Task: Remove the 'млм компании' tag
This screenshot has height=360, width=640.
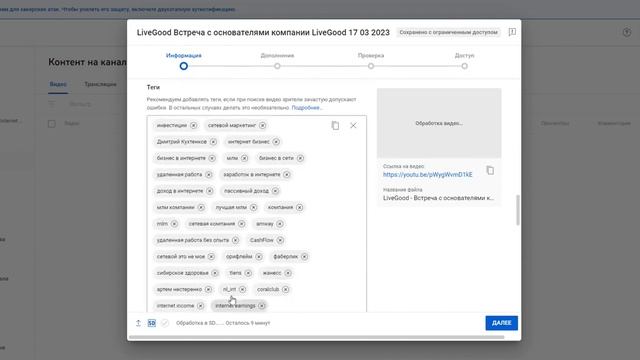Action: pos(201,207)
